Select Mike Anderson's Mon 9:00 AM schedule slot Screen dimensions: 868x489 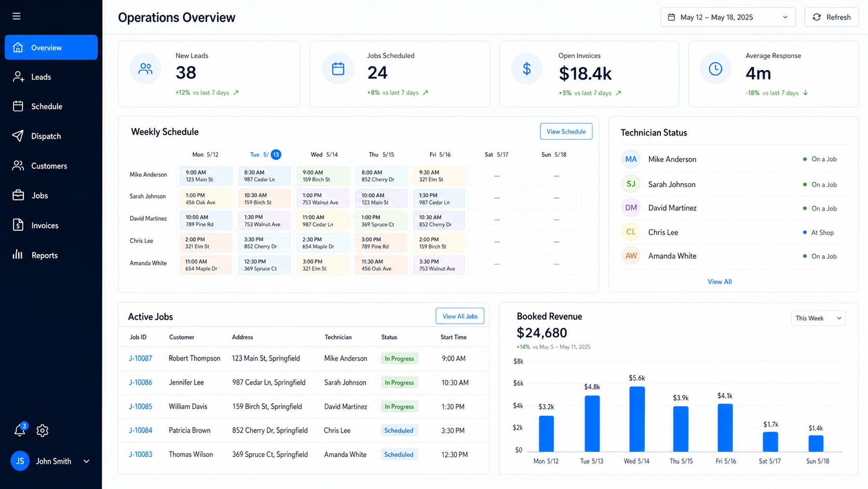(206, 176)
